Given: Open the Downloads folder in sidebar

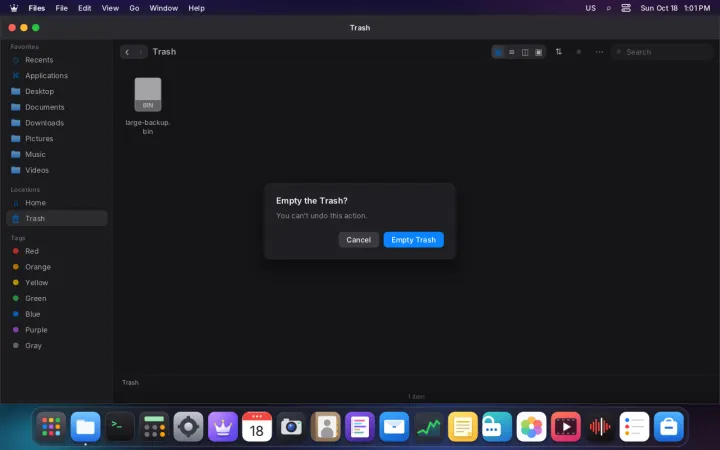Looking at the screenshot, I should pos(56,123).
